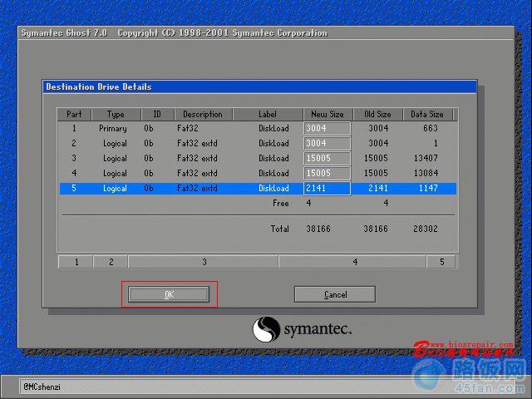Click DiskLoad label in partition 5 row
This screenshot has height=399, width=532.
pyautogui.click(x=273, y=188)
